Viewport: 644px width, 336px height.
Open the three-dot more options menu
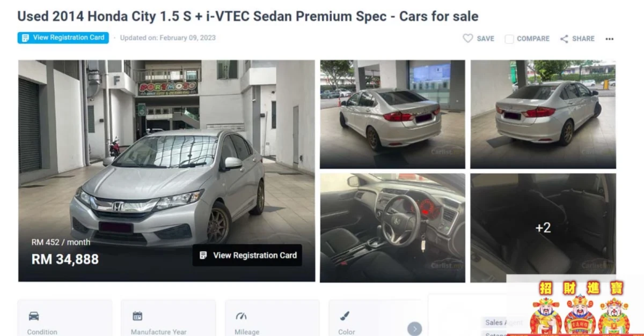[x=609, y=39]
